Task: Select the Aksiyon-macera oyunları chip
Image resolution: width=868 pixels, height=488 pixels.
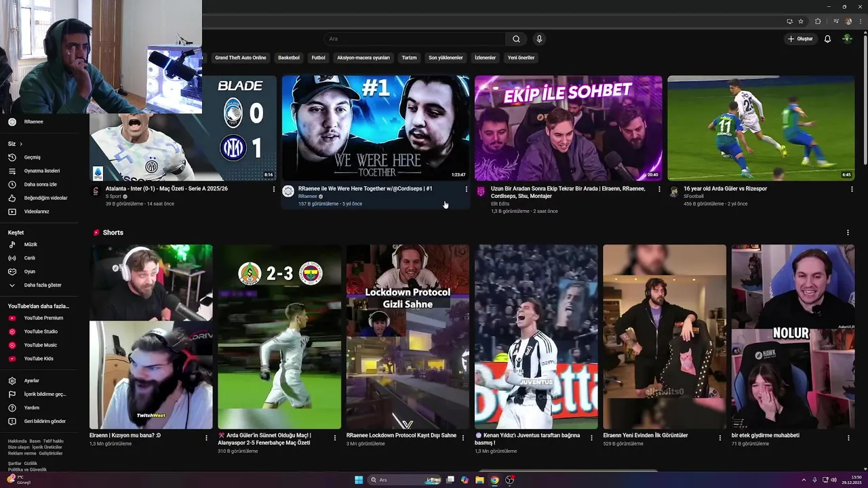Action: point(363,58)
